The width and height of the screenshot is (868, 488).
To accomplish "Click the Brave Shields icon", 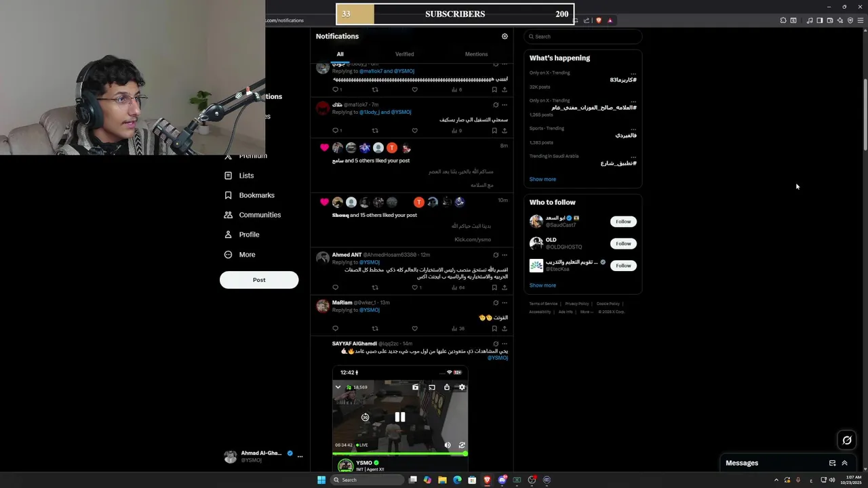I will click(598, 20).
